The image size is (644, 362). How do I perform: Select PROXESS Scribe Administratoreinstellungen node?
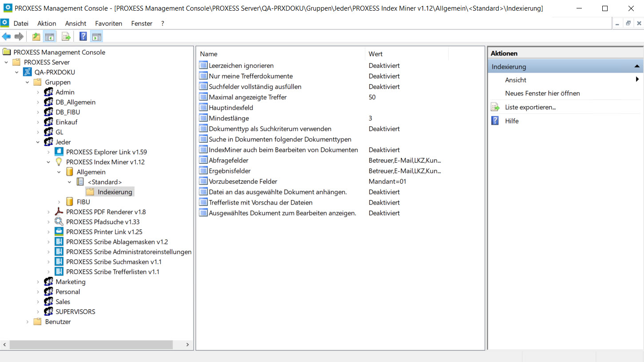(129, 252)
